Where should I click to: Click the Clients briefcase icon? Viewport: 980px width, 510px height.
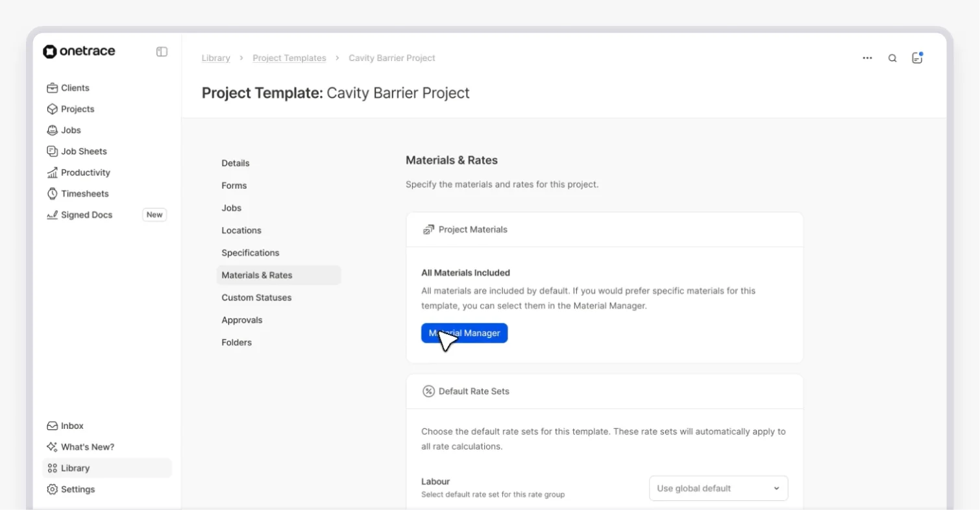click(x=53, y=88)
